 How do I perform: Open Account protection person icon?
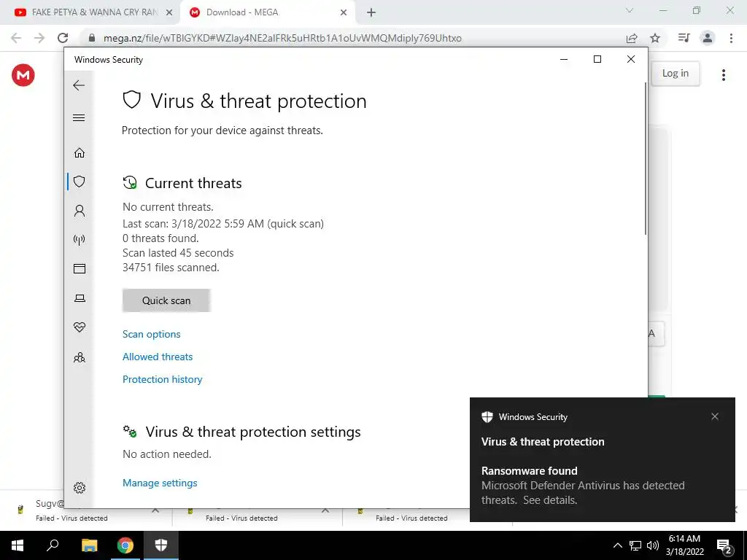[80, 211]
